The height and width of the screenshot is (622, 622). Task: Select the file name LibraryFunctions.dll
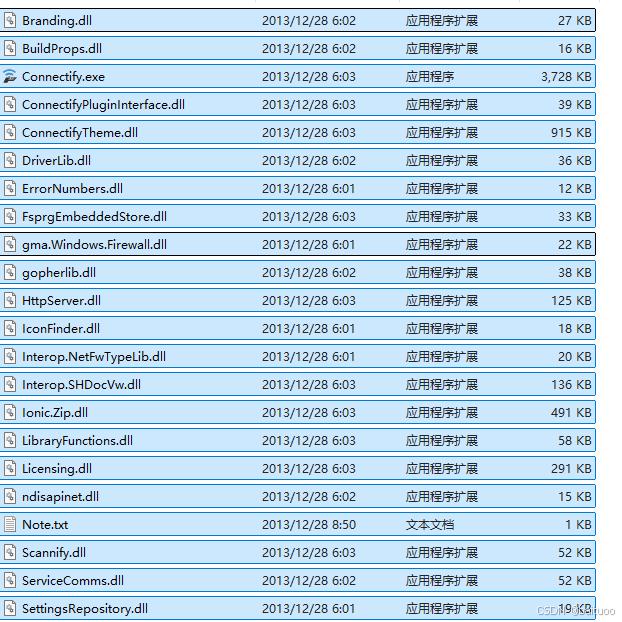click(77, 441)
